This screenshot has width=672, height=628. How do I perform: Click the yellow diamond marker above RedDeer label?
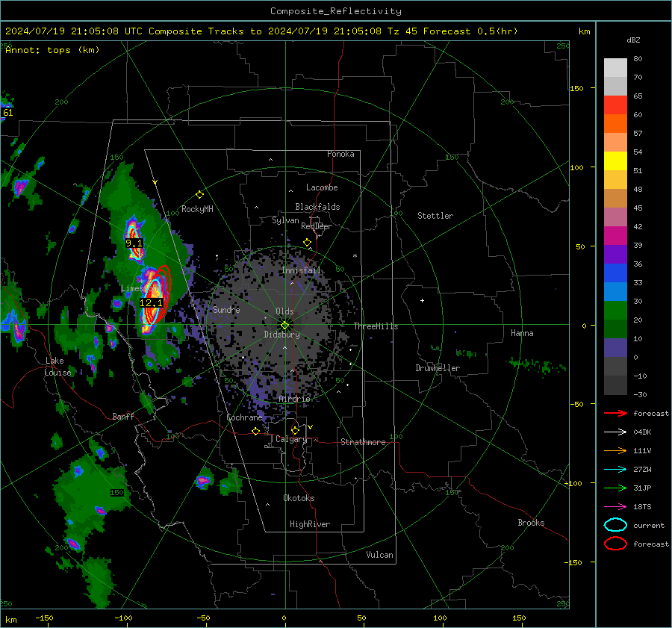307,243
